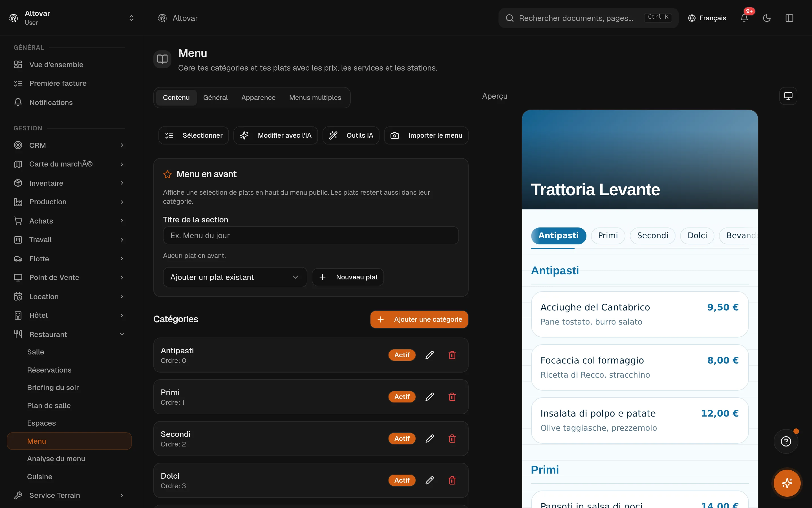
Task: Click the Nouveau plat button
Action: pos(348,277)
